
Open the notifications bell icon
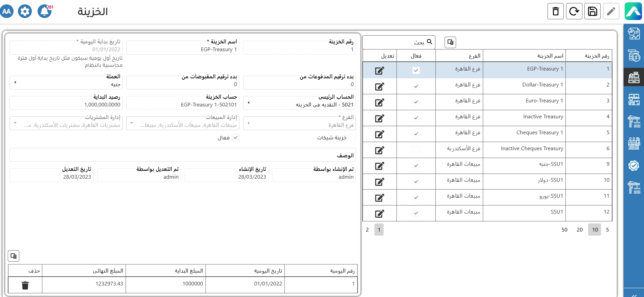coord(44,12)
